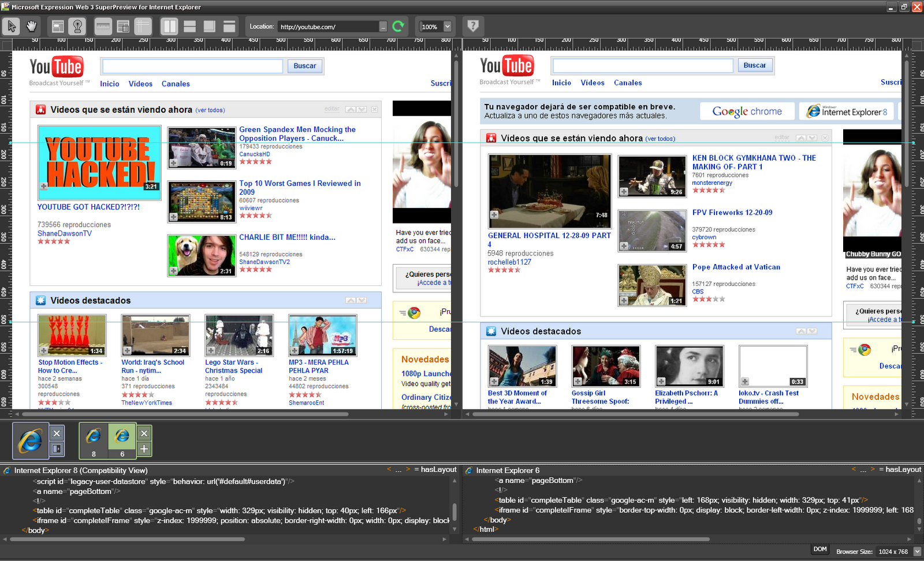The height and width of the screenshot is (561, 924).
Task: Open Canales tab in right IE6 preview
Action: click(628, 83)
